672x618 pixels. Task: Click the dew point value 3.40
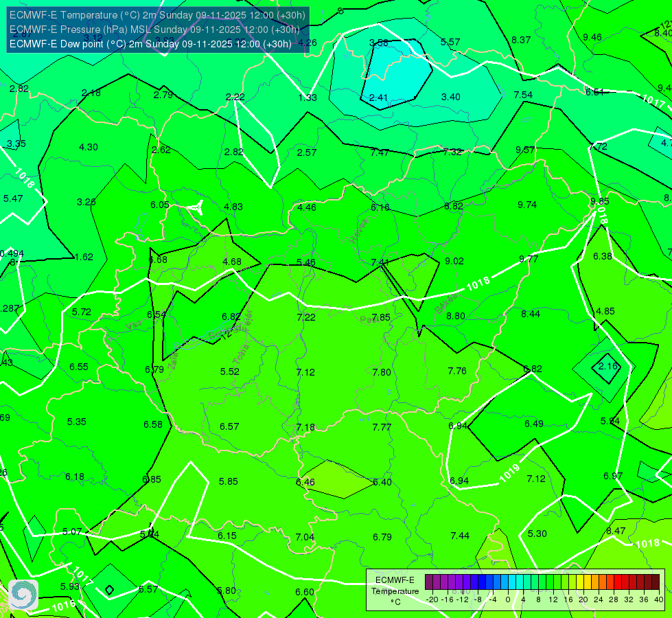[x=451, y=97]
